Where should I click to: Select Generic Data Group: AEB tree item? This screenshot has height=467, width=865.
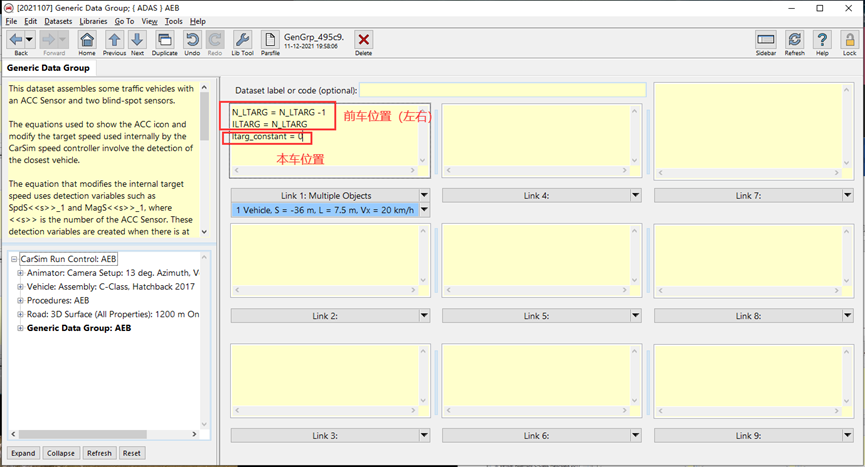(x=79, y=328)
